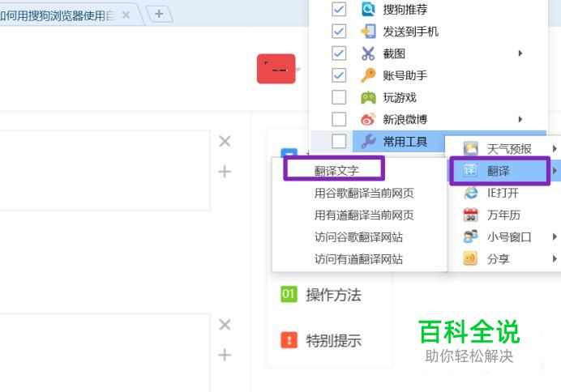This screenshot has height=392, width=561.
Task: Click the send-to-phone (发送到手机) icon
Action: 368,32
